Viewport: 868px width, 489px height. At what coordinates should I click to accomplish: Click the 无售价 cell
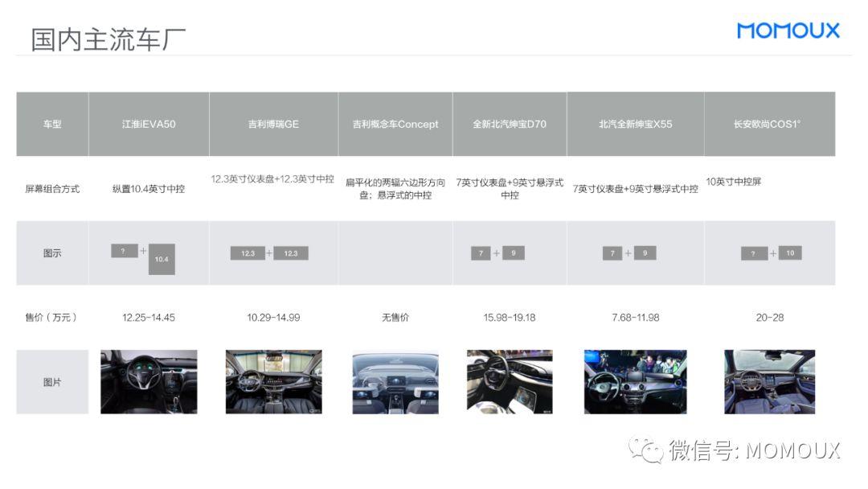[395, 318]
